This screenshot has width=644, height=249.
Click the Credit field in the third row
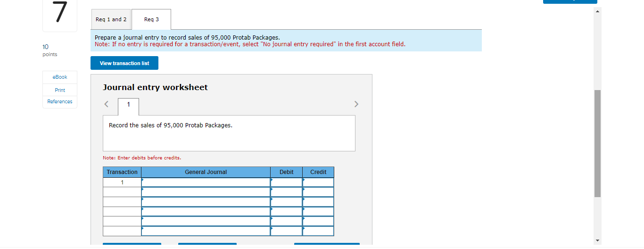(318, 202)
